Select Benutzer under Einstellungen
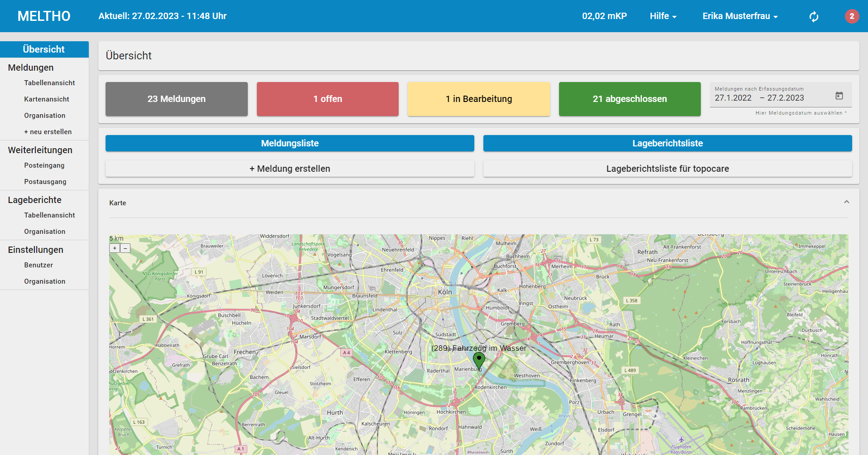The height and width of the screenshot is (455, 868). click(x=39, y=265)
